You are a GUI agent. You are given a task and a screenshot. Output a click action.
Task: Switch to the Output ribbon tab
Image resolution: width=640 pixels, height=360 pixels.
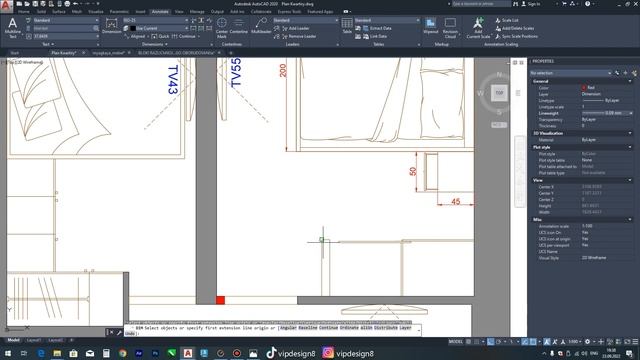tap(218, 12)
